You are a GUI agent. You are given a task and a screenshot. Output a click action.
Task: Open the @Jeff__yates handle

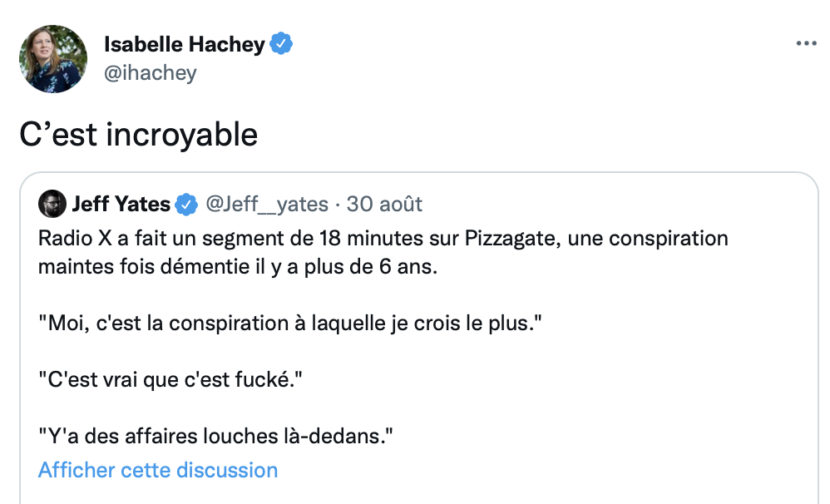point(267,204)
